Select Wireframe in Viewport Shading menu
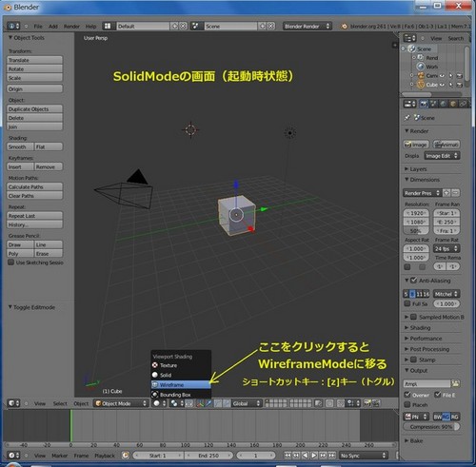Image resolution: width=476 pixels, height=467 pixels. tap(181, 384)
